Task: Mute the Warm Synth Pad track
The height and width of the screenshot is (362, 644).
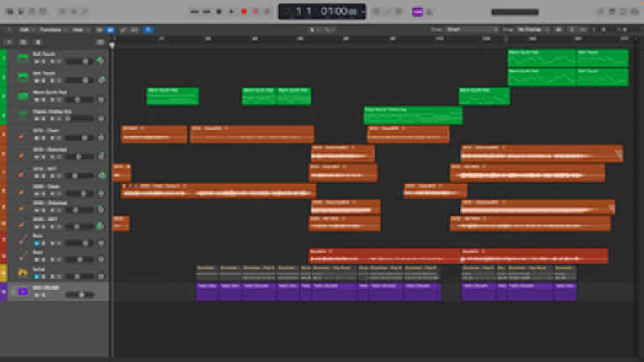Action: point(35,100)
